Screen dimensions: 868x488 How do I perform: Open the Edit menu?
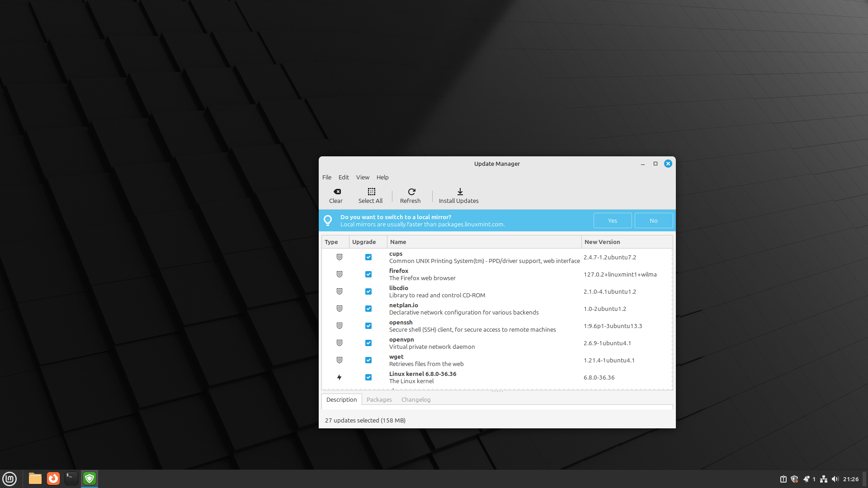coord(344,177)
